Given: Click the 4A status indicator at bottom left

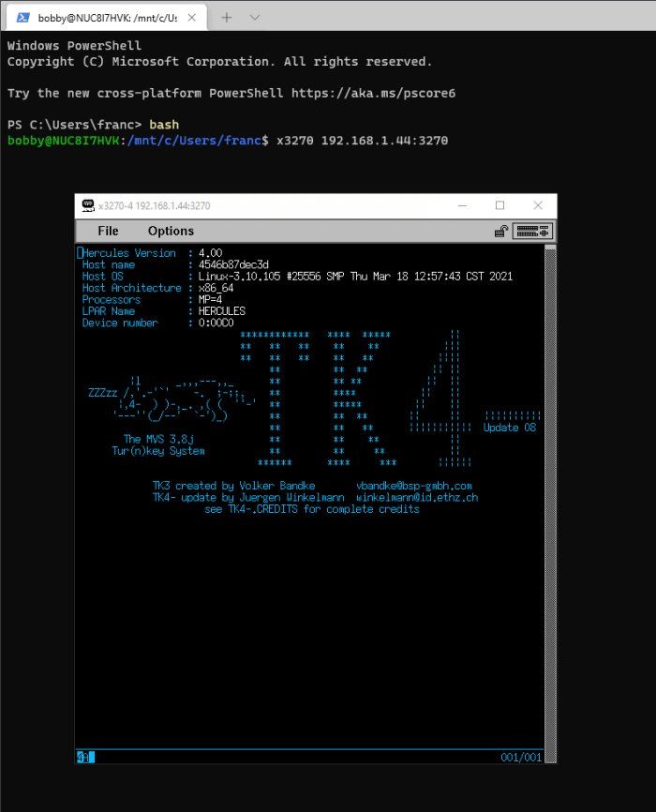Looking at the screenshot, I should click(x=85, y=757).
